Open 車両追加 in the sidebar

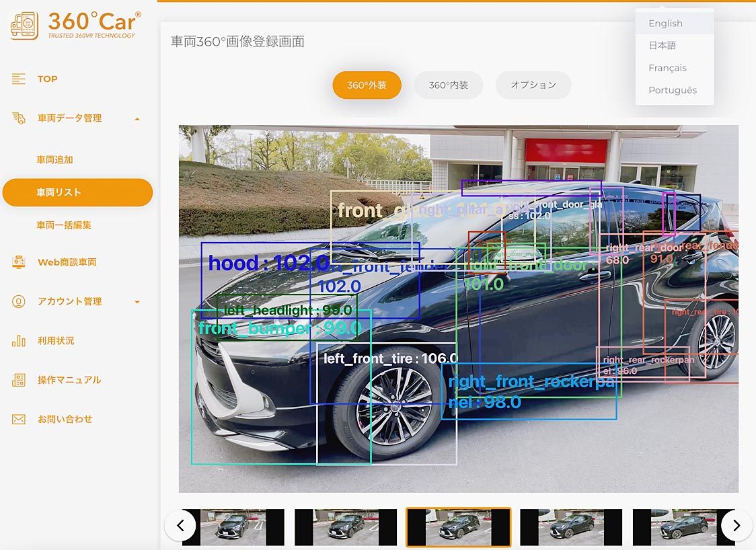click(54, 160)
